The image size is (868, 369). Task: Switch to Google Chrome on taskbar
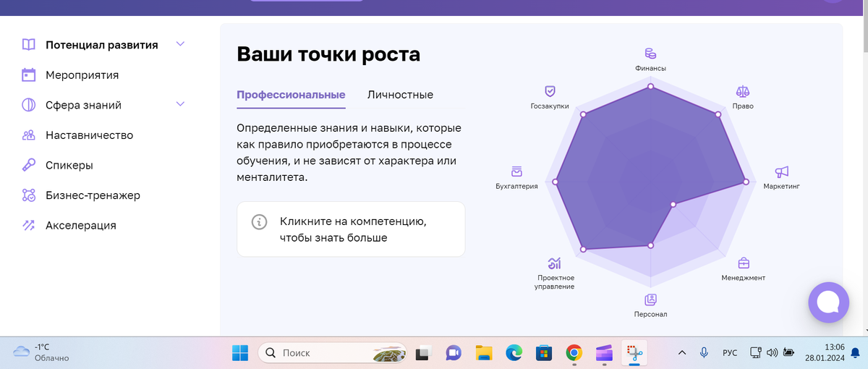[x=574, y=353]
